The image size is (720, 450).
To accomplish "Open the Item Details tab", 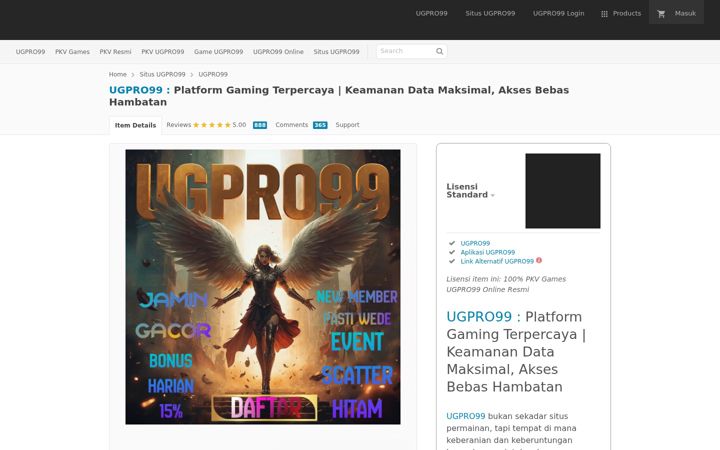I will (135, 125).
